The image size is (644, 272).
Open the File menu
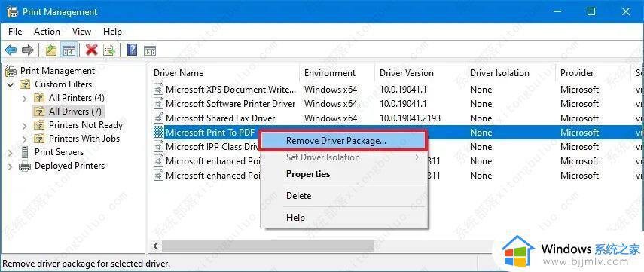point(15,32)
